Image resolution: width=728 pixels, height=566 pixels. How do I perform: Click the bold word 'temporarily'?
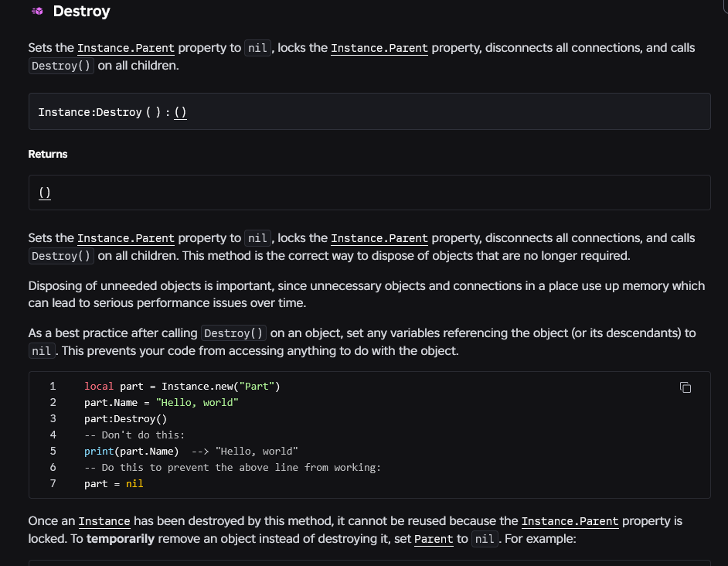[121, 539]
